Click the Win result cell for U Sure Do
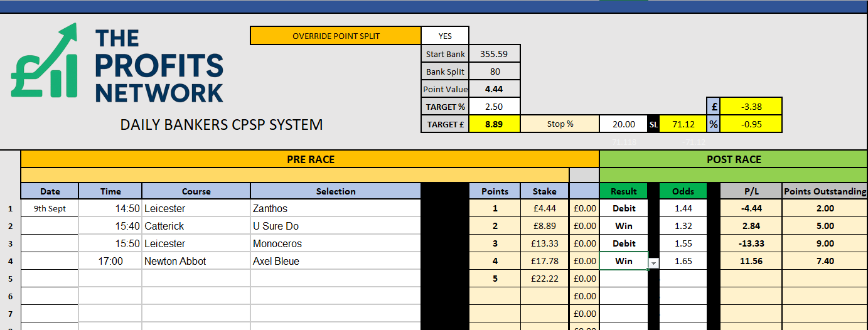Viewport: 868px width, 330px height. (624, 226)
